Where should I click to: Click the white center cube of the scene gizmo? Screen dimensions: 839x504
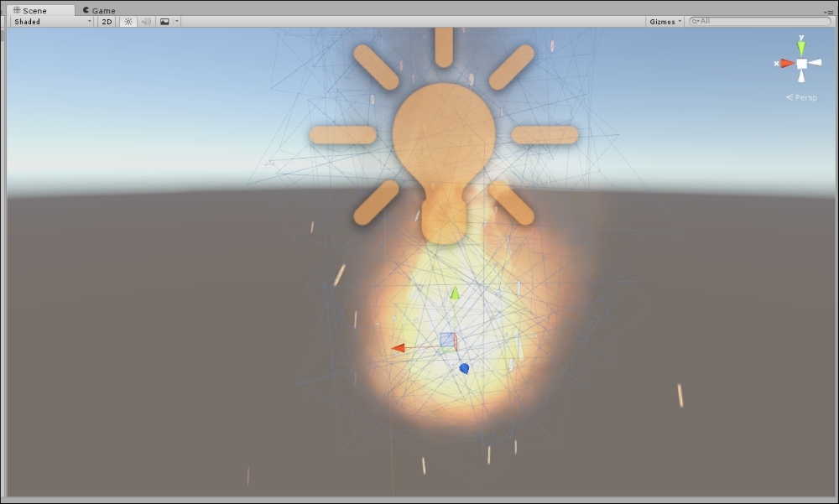coord(801,63)
